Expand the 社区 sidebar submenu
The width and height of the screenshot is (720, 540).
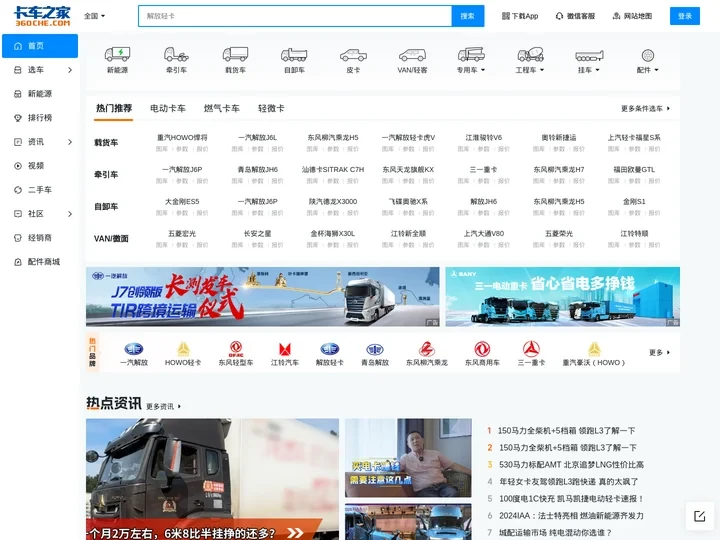click(70, 214)
